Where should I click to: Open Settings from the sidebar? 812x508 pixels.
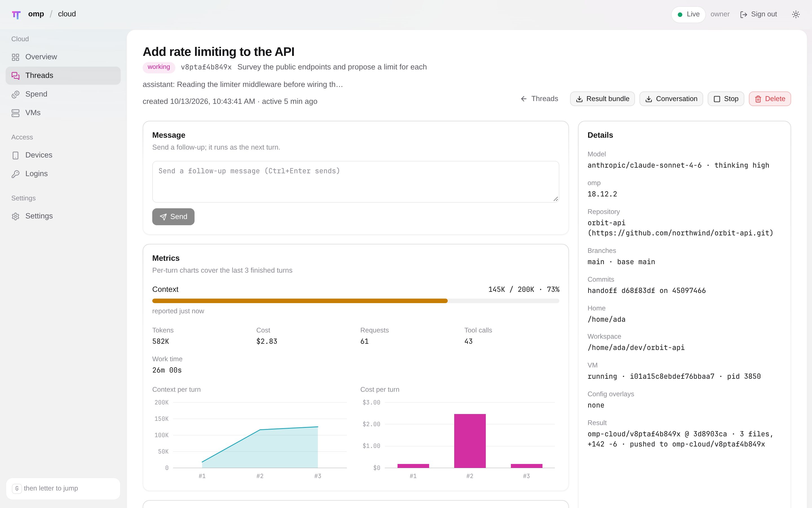[x=63, y=216]
